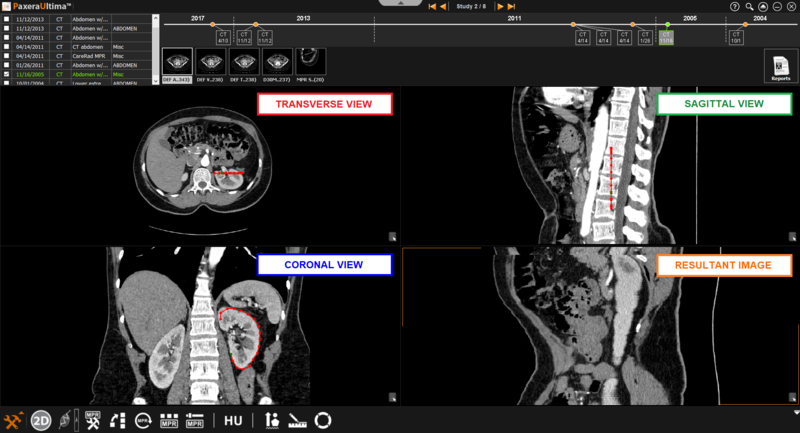Image resolution: width=800 pixels, height=433 pixels.
Task: Click the ruler measurement tool
Action: pos(298,420)
